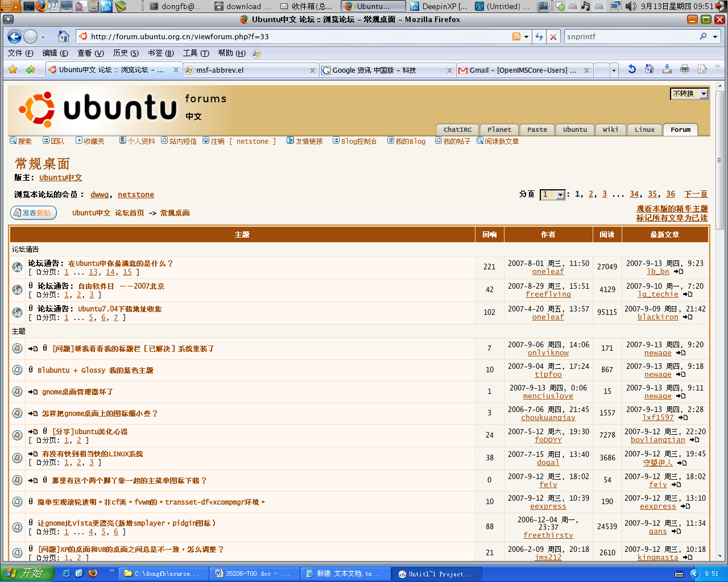
Task: Open the feed dropdown arrow next to RSS icon
Action: point(526,36)
